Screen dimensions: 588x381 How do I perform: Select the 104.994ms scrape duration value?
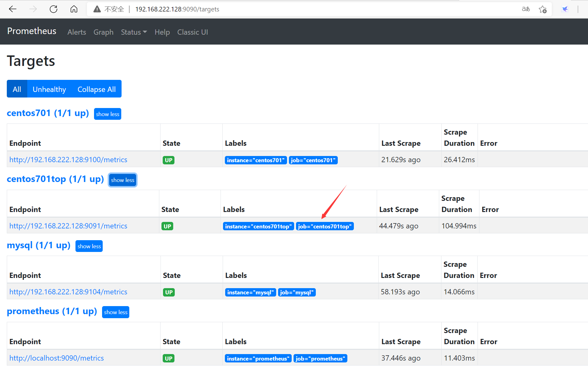point(459,226)
